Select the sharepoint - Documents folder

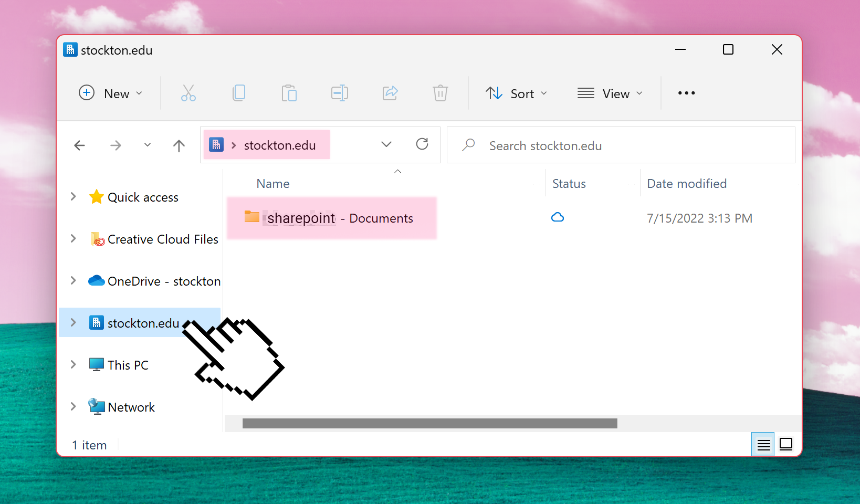point(332,218)
